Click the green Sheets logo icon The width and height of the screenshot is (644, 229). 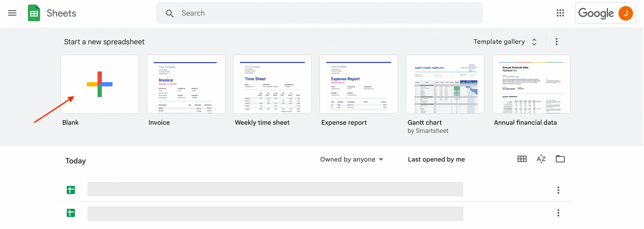(x=34, y=13)
